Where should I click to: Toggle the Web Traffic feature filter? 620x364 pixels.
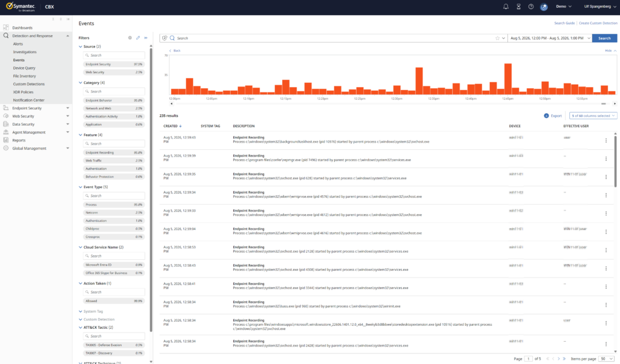[x=114, y=161]
